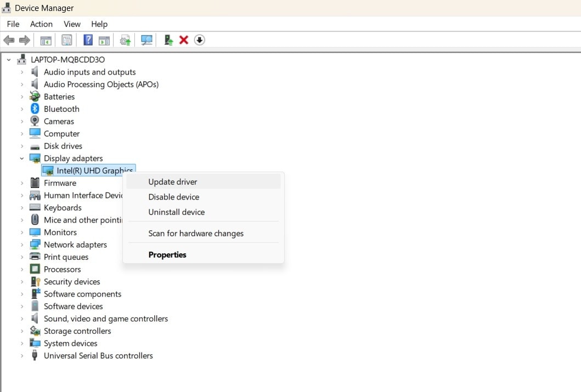Viewport: 581px width, 392px height.
Task: Expand the System devices category
Action: (x=22, y=344)
